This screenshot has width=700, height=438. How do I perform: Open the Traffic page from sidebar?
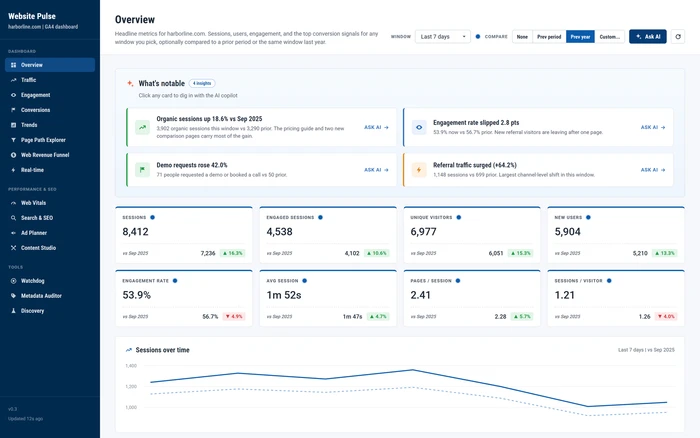(50, 80)
